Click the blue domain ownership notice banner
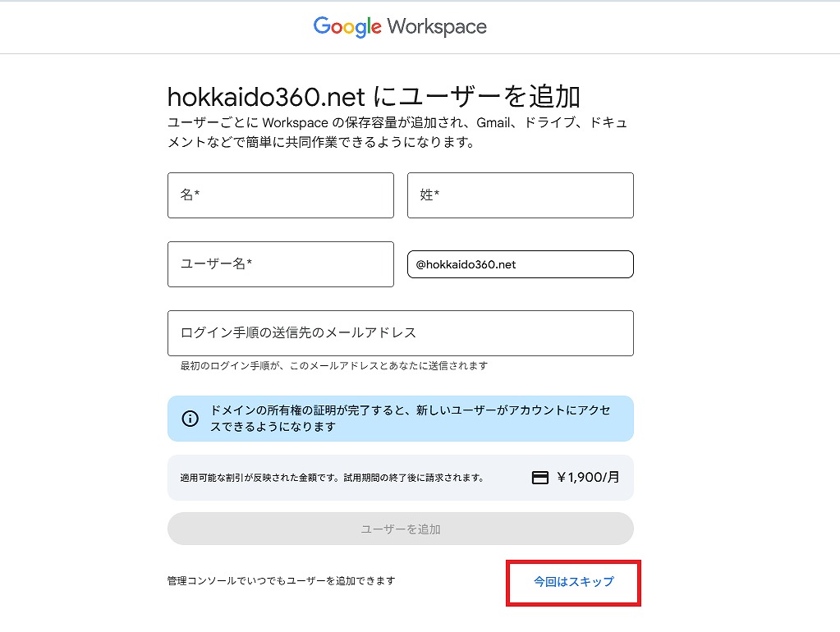This screenshot has height=632, width=840. coord(411,419)
